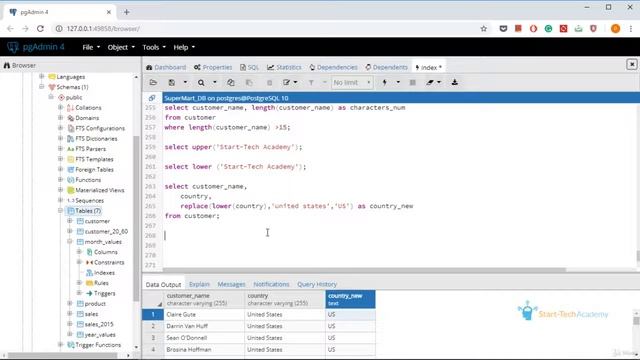Open the File menu
Screen dimensions: 640x360
coord(91,47)
